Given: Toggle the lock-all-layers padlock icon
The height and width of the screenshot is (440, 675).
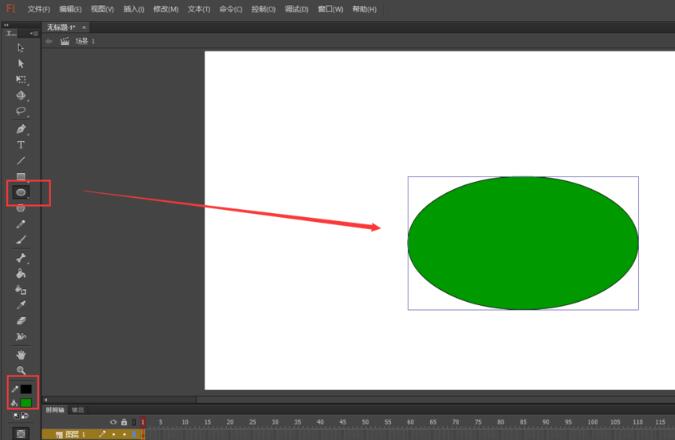Looking at the screenshot, I should (123, 422).
